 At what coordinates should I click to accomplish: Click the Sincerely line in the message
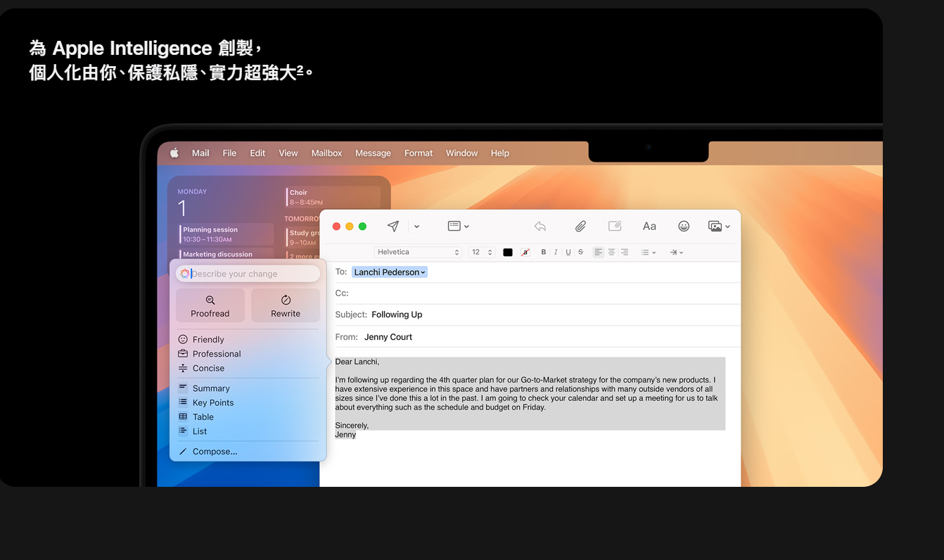coord(352,426)
